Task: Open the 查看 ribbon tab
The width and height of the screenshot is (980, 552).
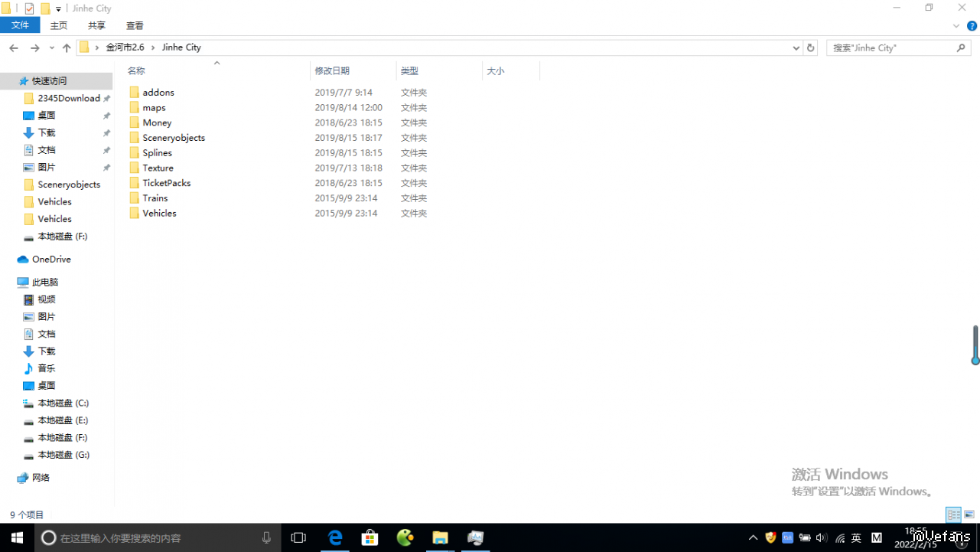Action: pos(135,25)
